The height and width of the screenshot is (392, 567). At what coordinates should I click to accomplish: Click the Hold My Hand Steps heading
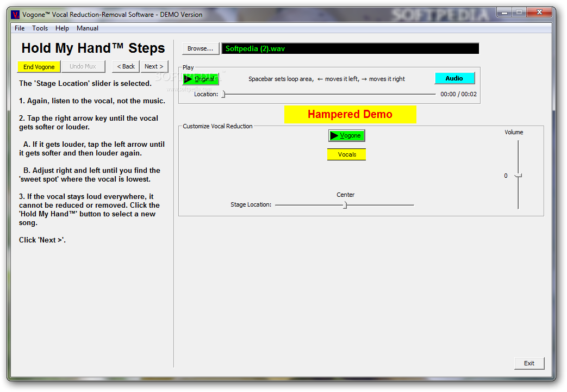(x=93, y=48)
